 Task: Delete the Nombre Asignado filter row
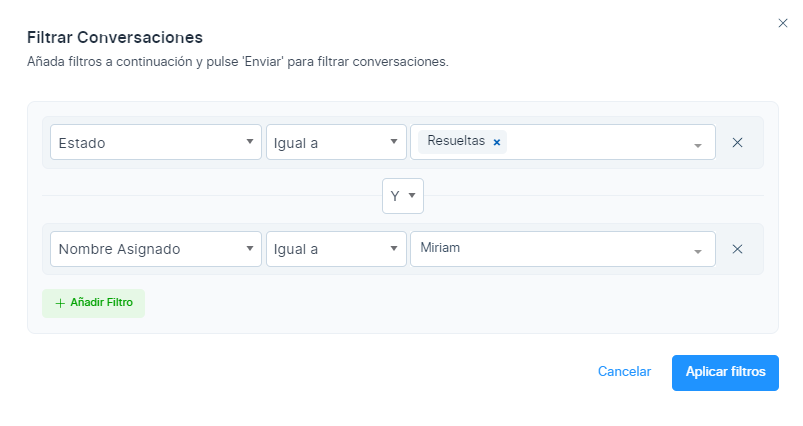pos(737,249)
